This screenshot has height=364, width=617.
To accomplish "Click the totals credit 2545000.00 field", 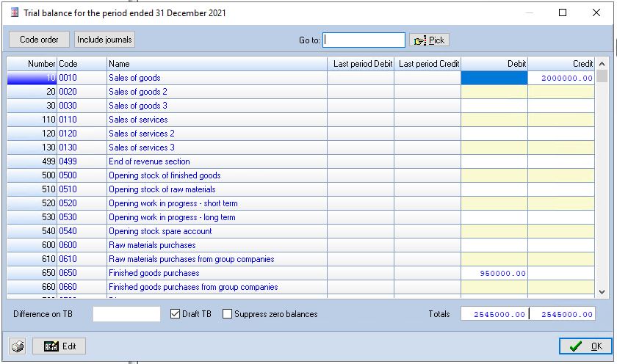I will point(563,314).
